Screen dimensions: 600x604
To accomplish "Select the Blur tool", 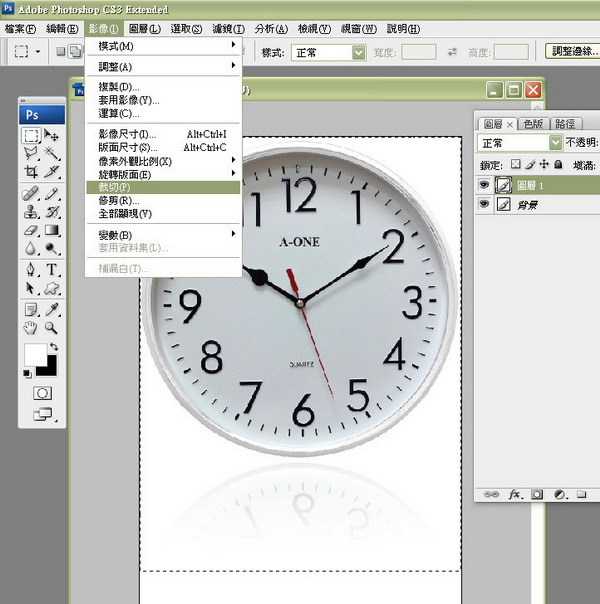I will (x=31, y=248).
